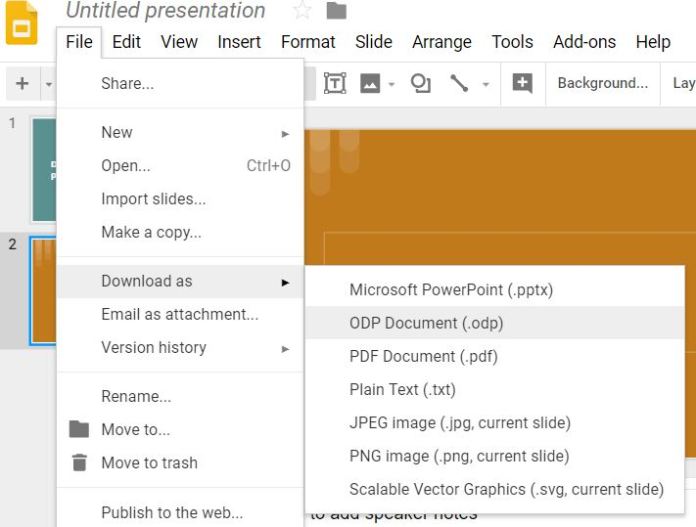Select Import slides...

tap(180, 199)
